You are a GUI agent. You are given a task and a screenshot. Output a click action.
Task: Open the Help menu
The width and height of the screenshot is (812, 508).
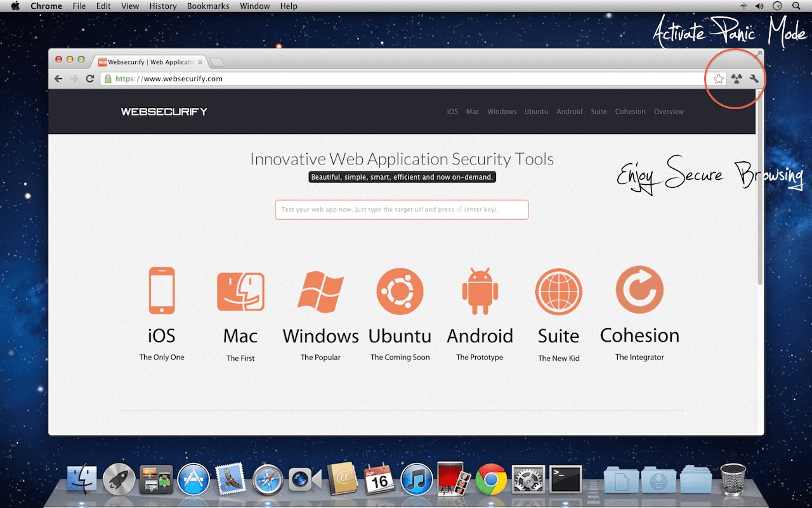coord(289,6)
